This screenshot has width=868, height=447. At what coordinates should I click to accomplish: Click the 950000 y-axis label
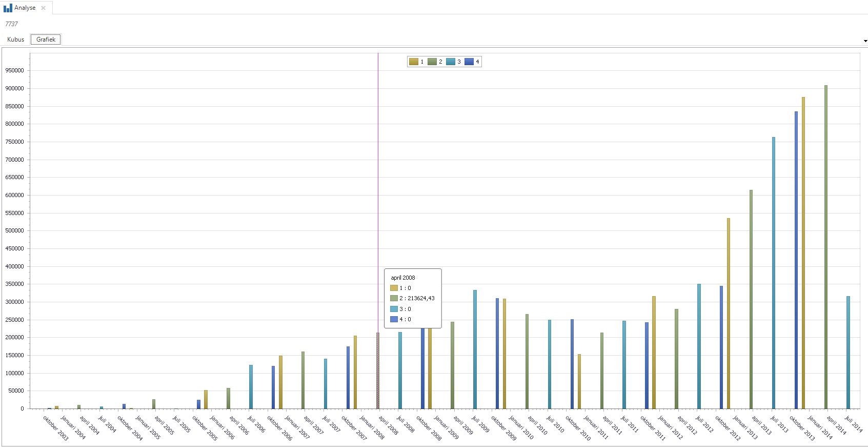[15, 71]
